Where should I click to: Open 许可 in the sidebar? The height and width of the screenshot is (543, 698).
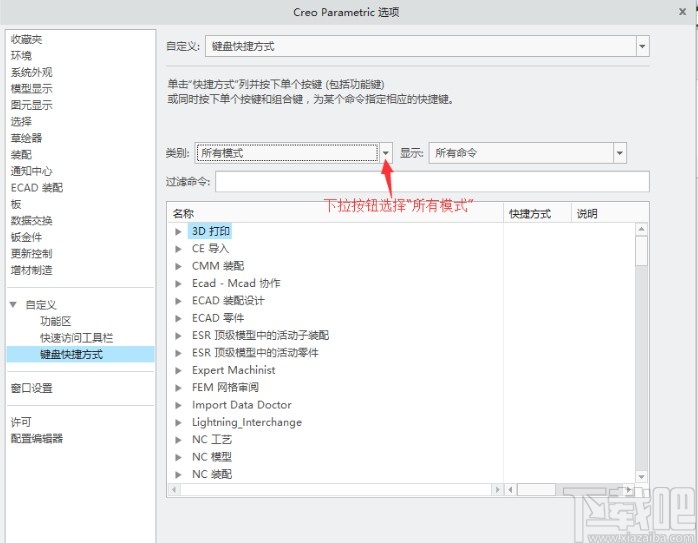pyautogui.click(x=21, y=422)
